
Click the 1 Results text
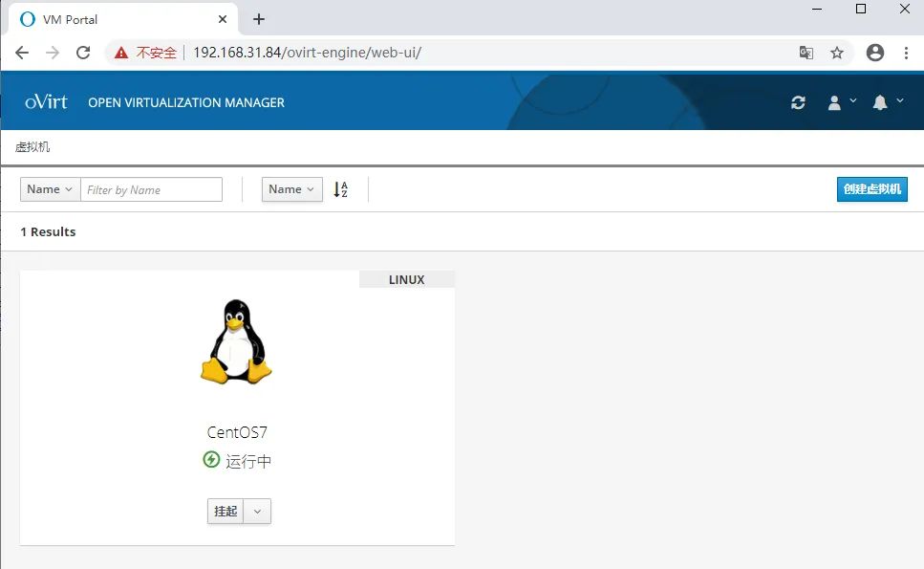48,231
